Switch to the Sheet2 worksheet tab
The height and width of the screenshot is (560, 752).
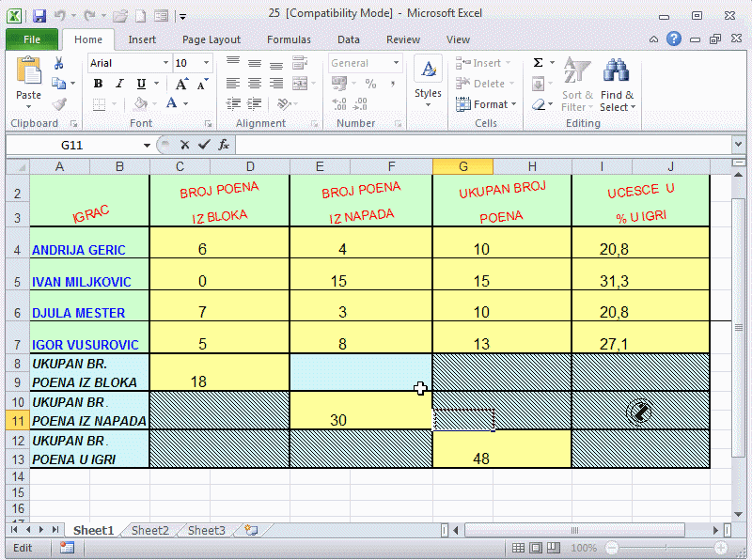coord(149,530)
